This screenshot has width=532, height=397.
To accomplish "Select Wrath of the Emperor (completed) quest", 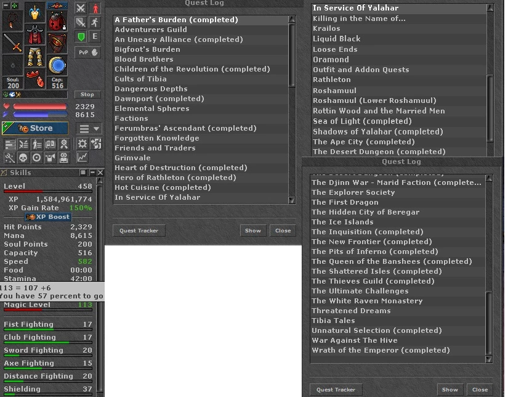I will coord(398,350).
